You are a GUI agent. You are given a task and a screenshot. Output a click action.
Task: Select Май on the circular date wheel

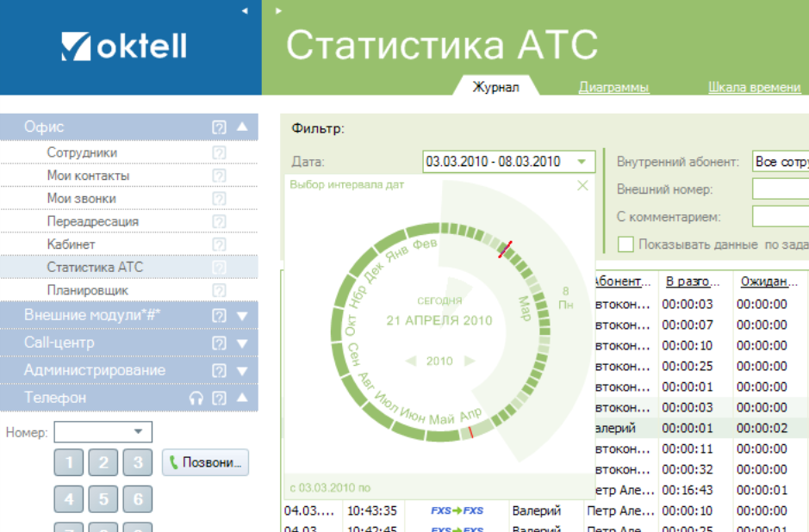click(441, 419)
